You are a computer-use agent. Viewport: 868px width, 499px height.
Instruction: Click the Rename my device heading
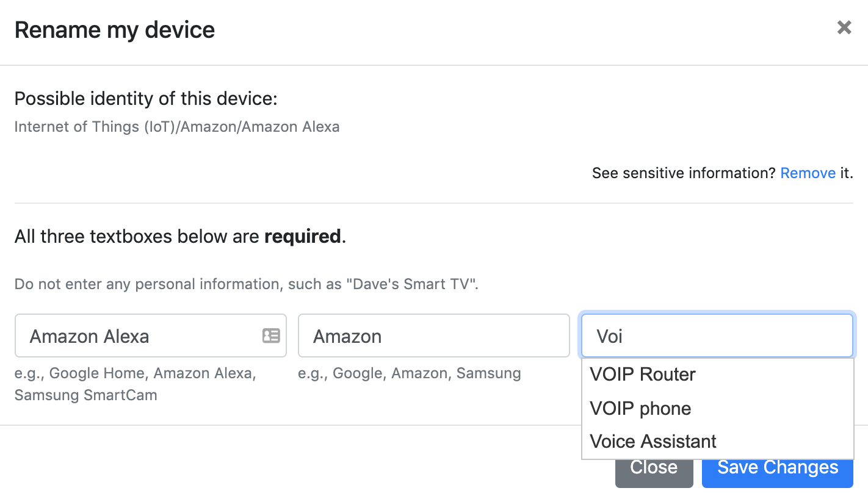(115, 30)
